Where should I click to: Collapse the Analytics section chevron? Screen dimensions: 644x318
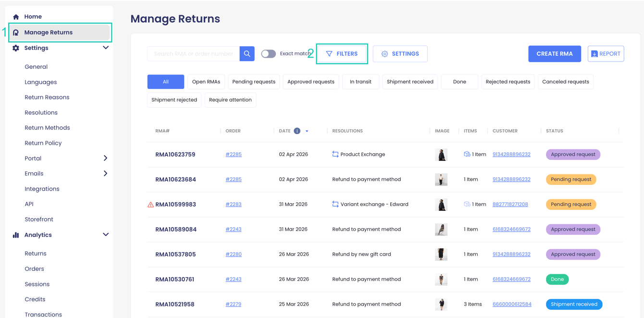106,235
